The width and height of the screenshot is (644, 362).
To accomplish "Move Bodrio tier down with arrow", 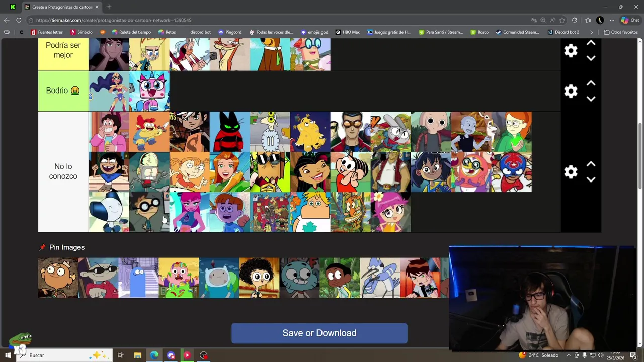I will tap(591, 99).
